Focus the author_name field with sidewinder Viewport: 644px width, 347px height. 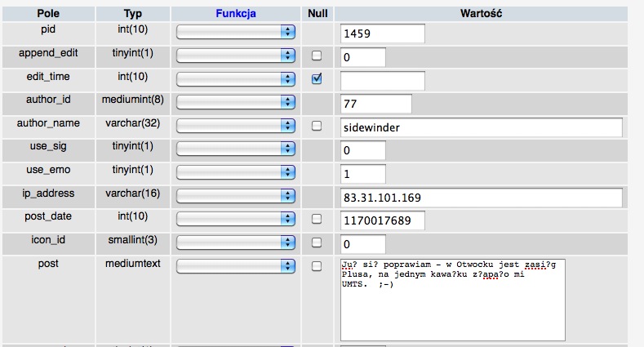[481, 128]
